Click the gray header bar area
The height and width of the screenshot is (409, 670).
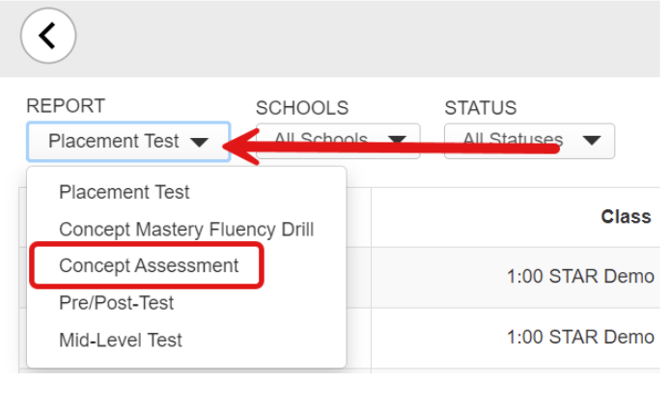pyautogui.click(x=350, y=38)
